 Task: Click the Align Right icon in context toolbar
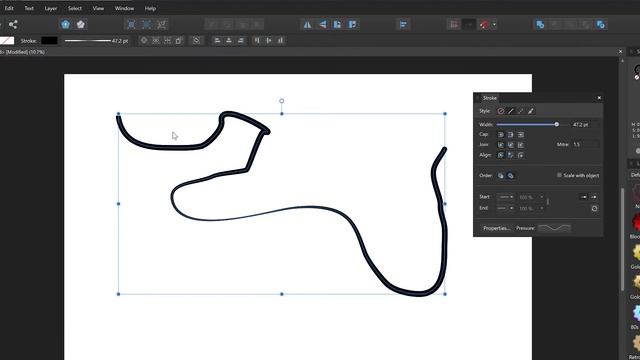(241, 40)
